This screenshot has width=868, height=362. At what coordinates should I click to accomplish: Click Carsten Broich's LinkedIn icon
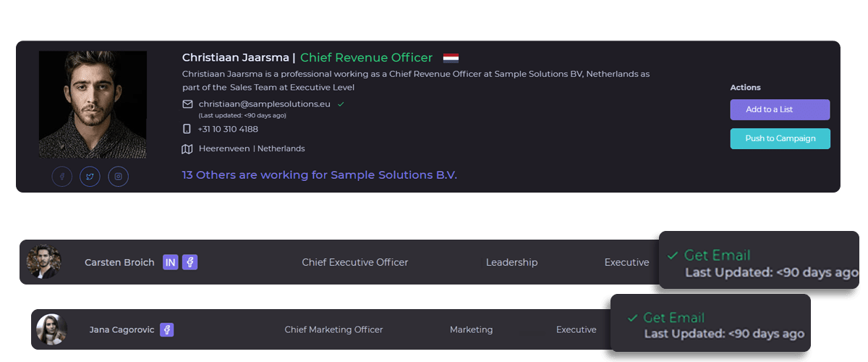pyautogui.click(x=171, y=262)
